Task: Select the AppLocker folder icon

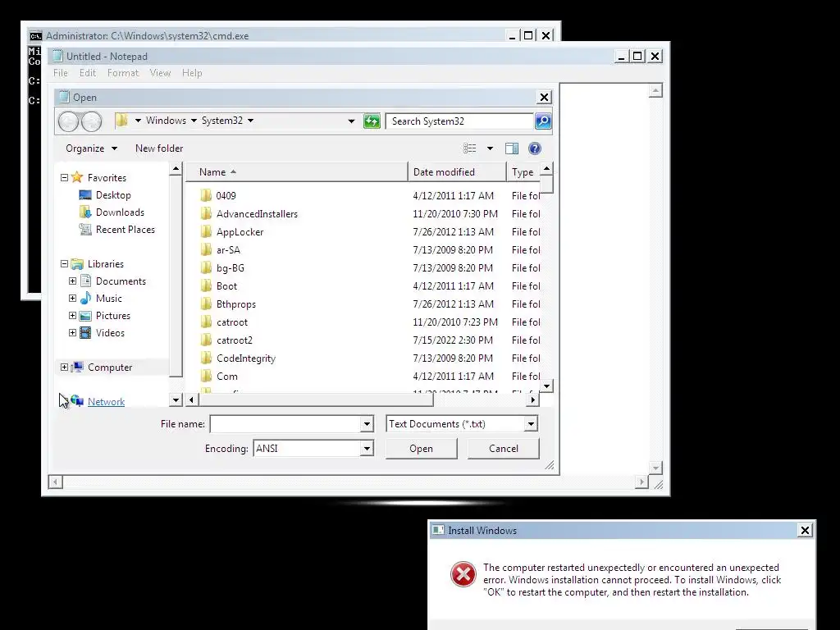Action: point(206,232)
